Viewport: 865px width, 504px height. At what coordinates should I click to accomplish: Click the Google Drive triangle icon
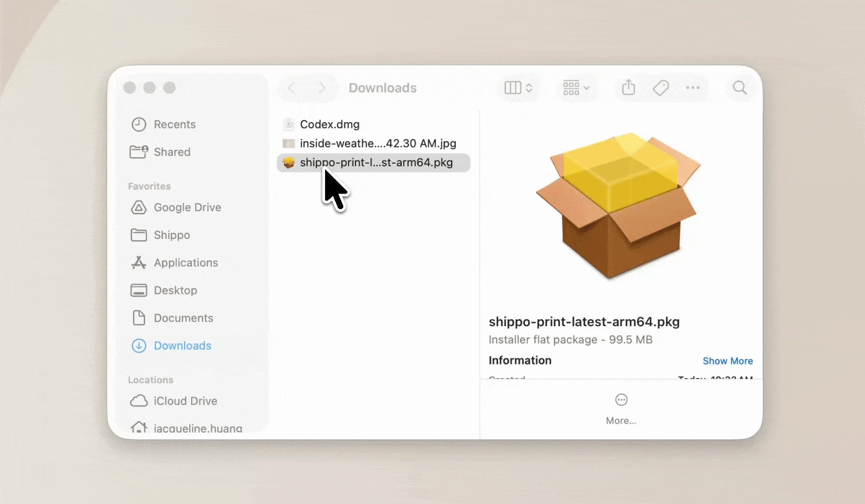tap(139, 208)
